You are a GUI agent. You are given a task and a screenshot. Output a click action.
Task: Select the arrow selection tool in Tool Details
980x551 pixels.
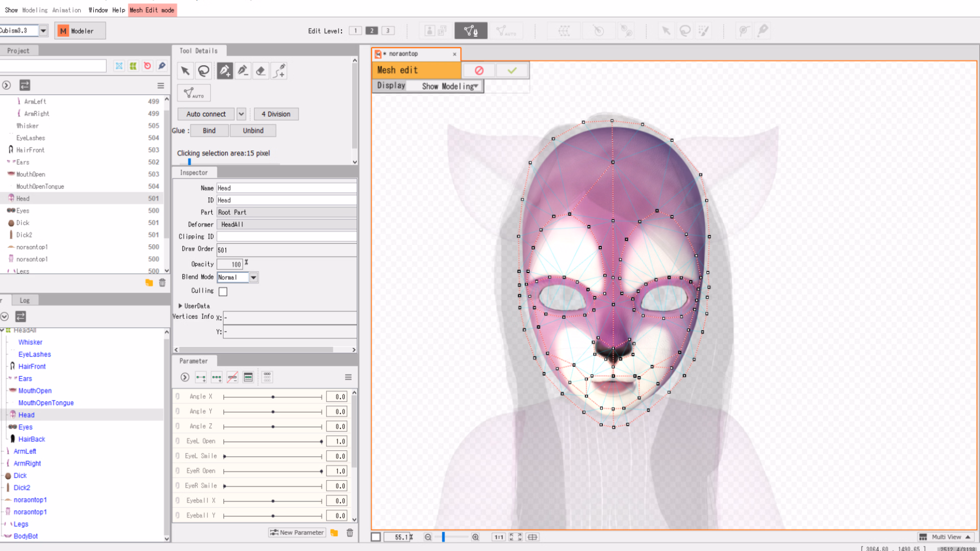pyautogui.click(x=185, y=71)
